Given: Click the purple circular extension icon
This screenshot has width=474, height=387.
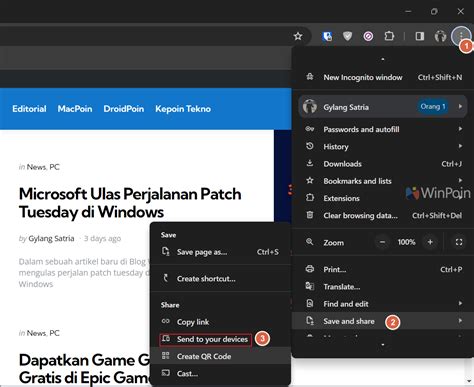Looking at the screenshot, I should coord(368,36).
